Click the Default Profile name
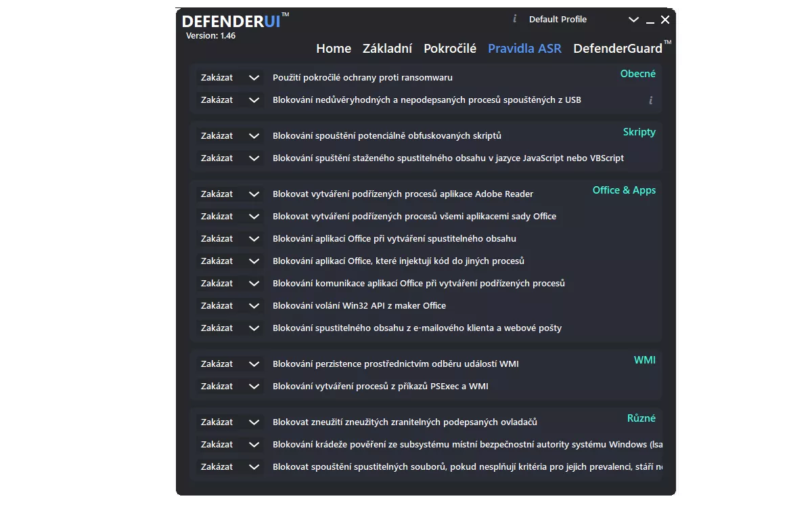The image size is (812, 505). [x=558, y=20]
